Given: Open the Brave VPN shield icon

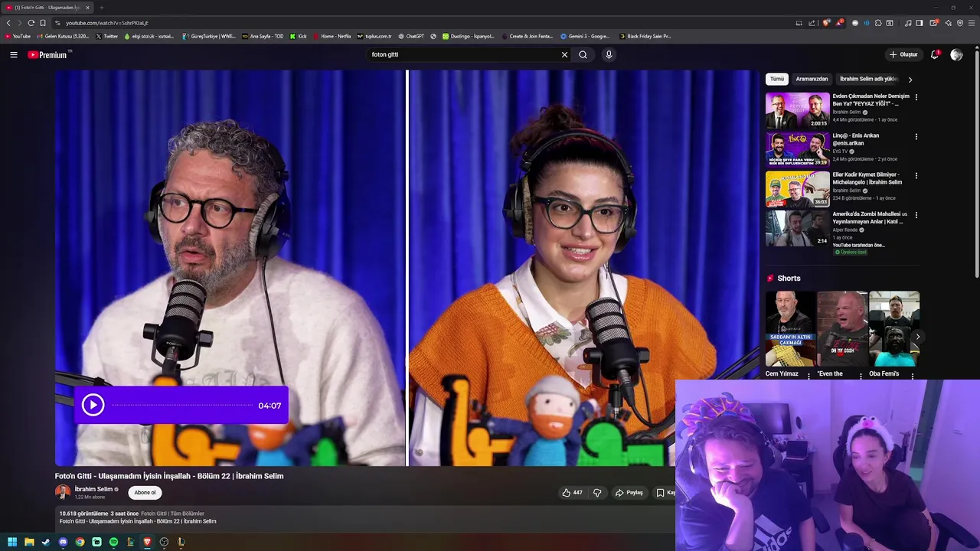Looking at the screenshot, I should tap(960, 23).
